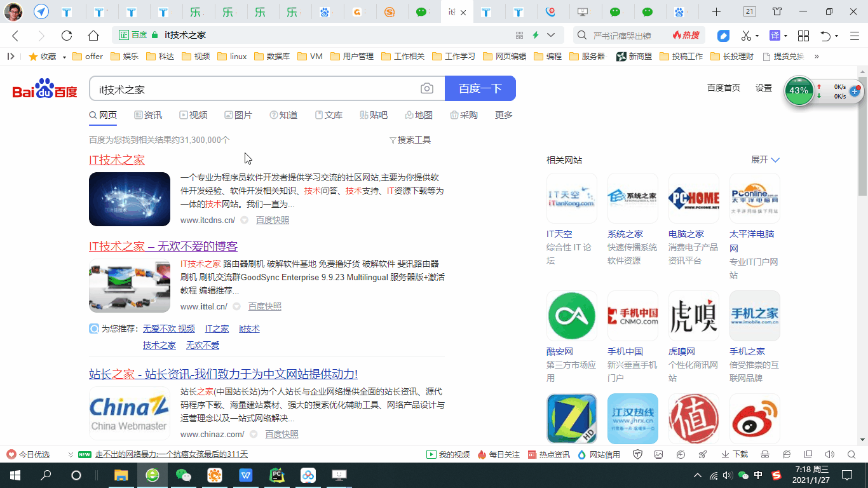
Task: Open the dropdown arrow beside the undo icon
Action: [x=837, y=36]
